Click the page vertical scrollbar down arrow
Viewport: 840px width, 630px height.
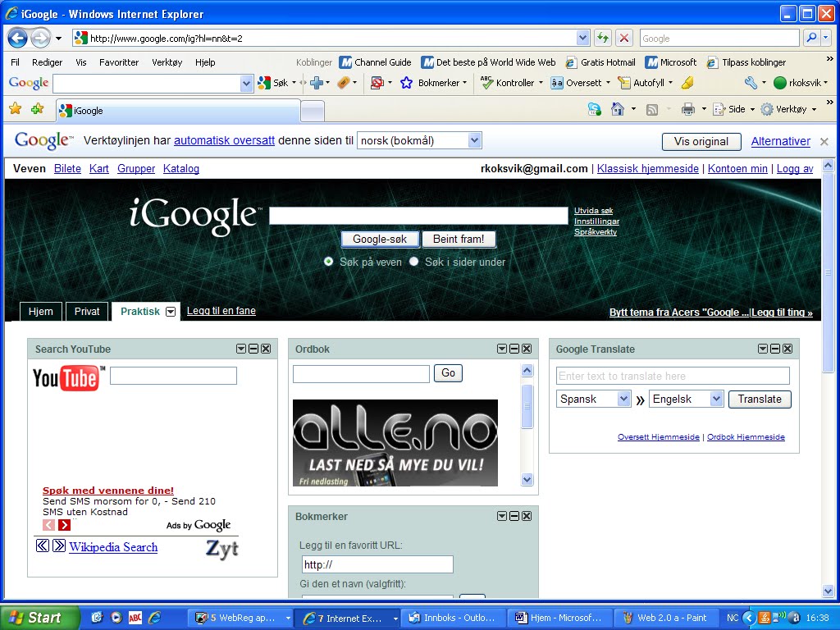pos(829,591)
